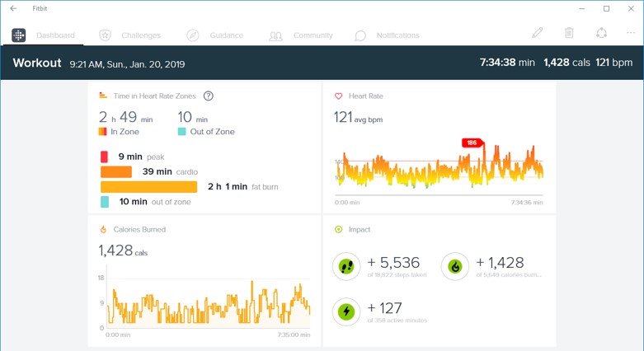Open the Notifications tab

point(387,35)
